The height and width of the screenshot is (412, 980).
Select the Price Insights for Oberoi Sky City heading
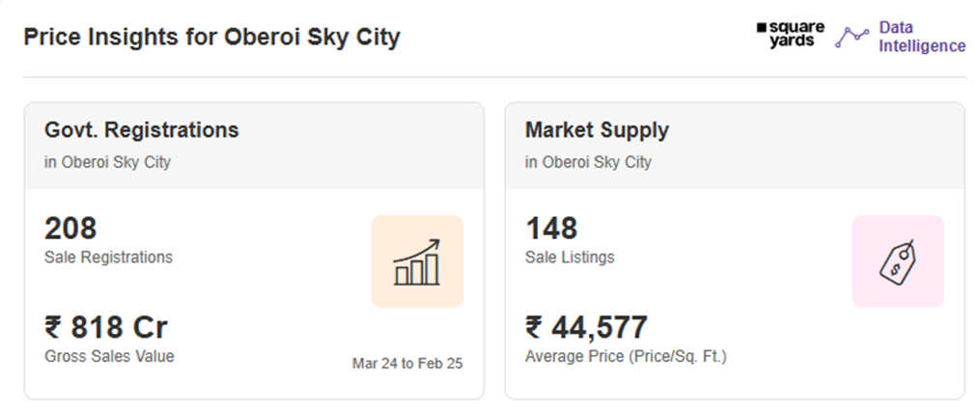coord(211,38)
